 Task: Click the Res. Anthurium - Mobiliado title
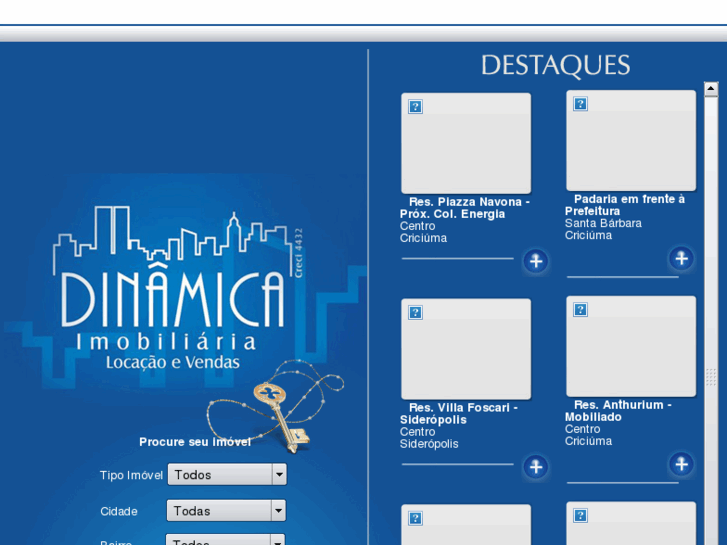[619, 411]
